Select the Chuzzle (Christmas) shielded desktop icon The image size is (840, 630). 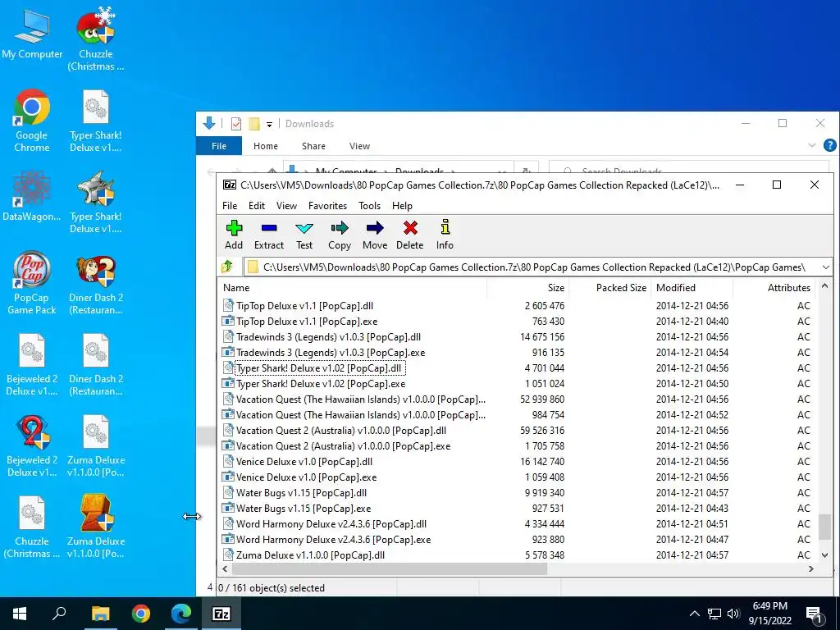[x=96, y=40]
